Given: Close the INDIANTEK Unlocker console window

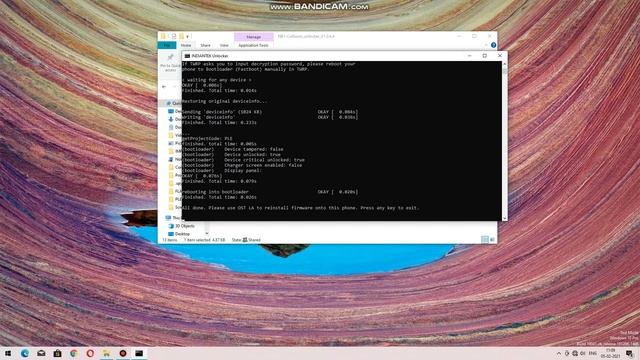Looking at the screenshot, I should (x=500, y=56).
